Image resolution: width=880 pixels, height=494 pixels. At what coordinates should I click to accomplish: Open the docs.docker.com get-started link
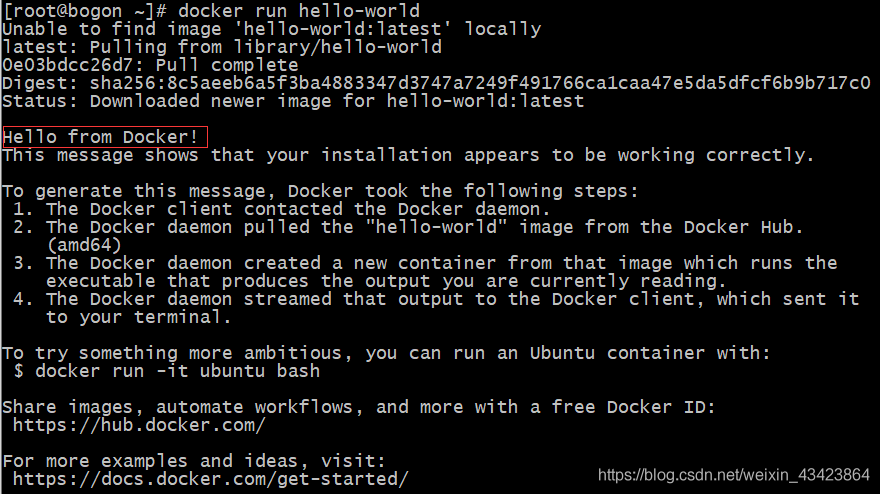[210, 479]
